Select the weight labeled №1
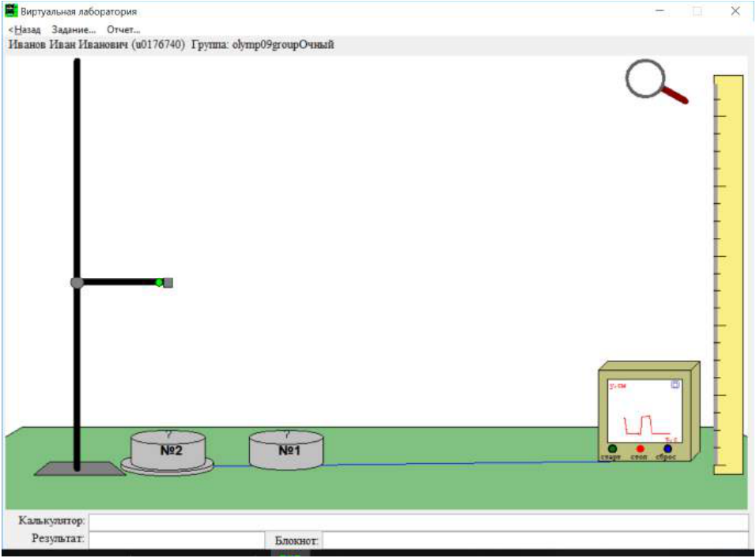This screenshot has width=756, height=558. (x=286, y=450)
